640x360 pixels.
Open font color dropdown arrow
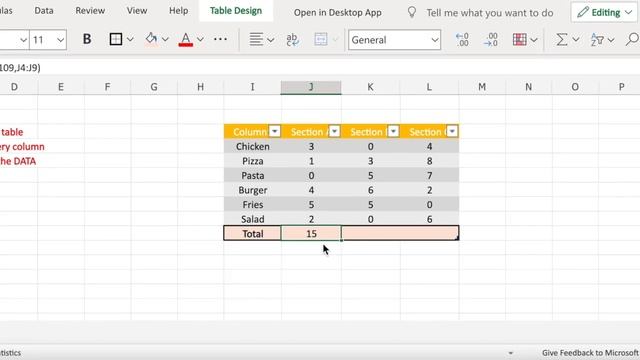[200, 40]
